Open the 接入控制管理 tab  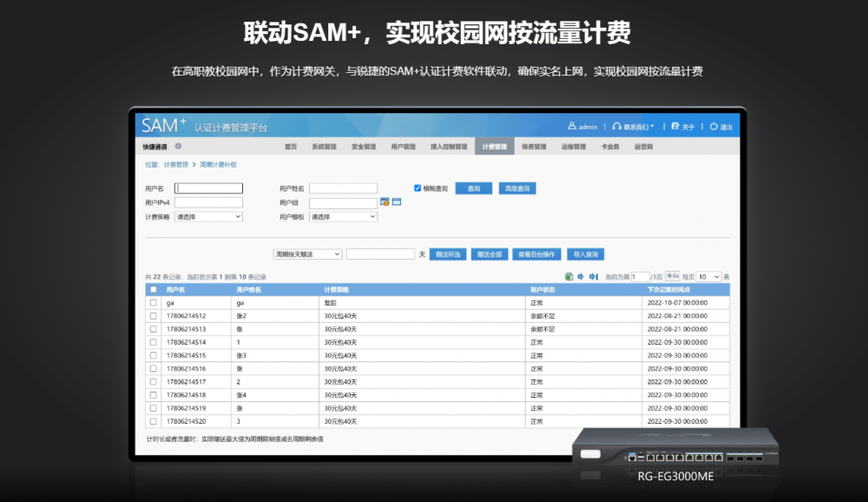449,147
